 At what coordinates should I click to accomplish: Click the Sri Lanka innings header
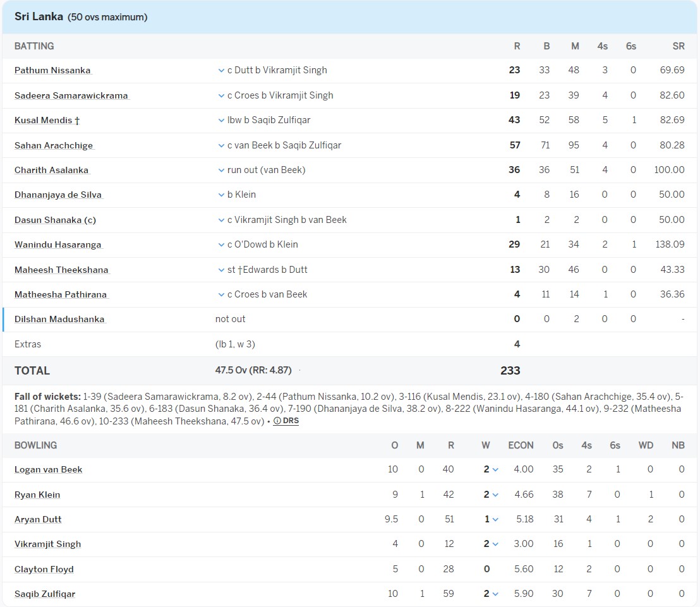coord(39,17)
